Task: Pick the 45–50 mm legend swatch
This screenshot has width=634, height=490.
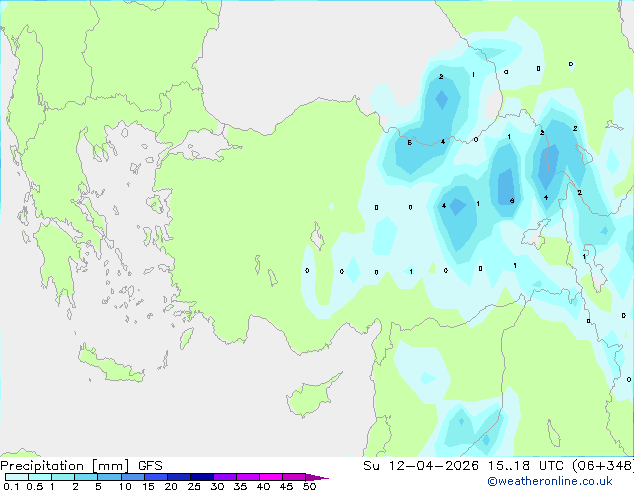Action: (x=294, y=477)
